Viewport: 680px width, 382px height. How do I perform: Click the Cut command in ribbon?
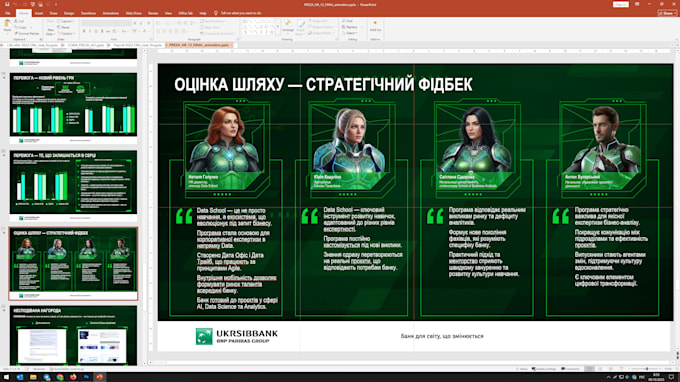19,21
